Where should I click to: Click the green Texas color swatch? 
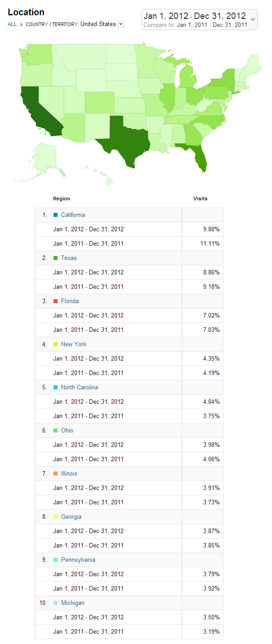pos(55,258)
